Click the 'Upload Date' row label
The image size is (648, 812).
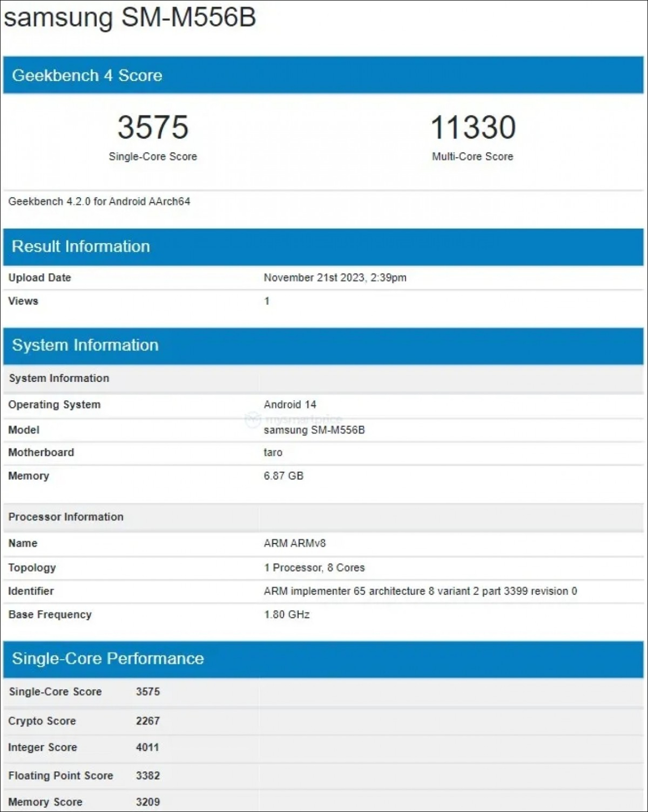pos(39,278)
